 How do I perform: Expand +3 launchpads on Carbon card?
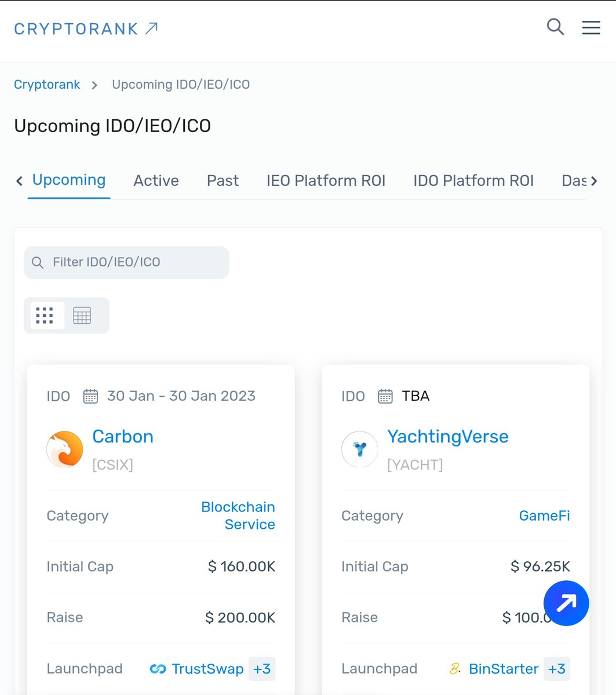(262, 669)
